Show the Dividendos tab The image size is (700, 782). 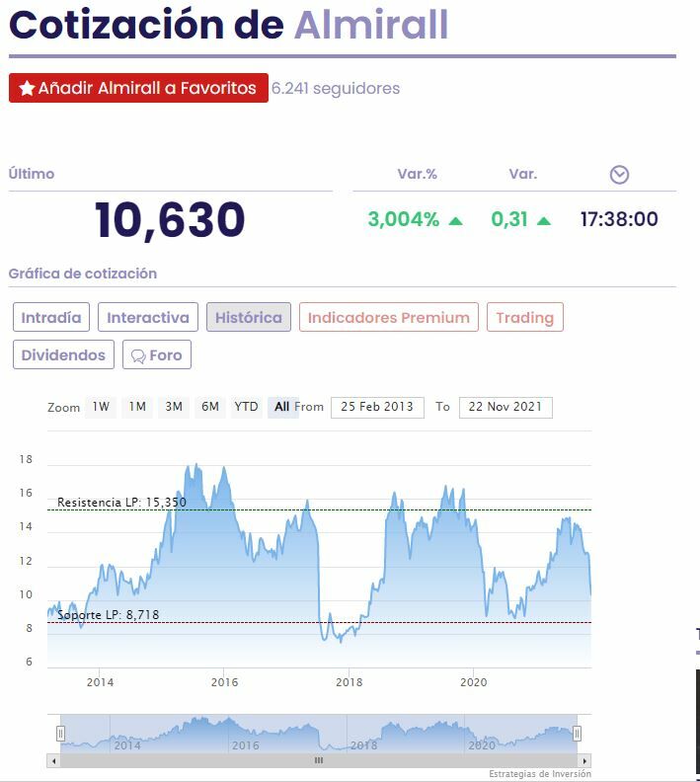point(64,354)
